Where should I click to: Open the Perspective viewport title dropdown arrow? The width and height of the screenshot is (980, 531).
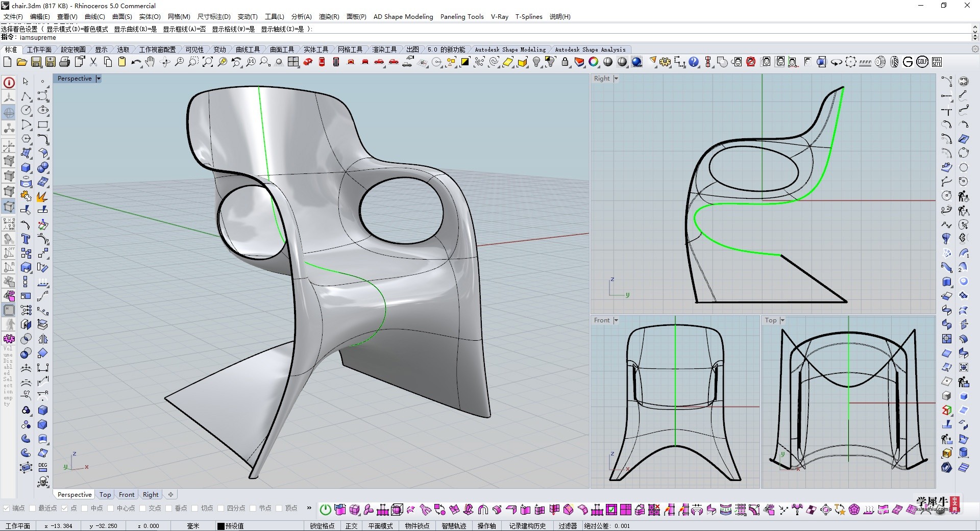(x=99, y=79)
